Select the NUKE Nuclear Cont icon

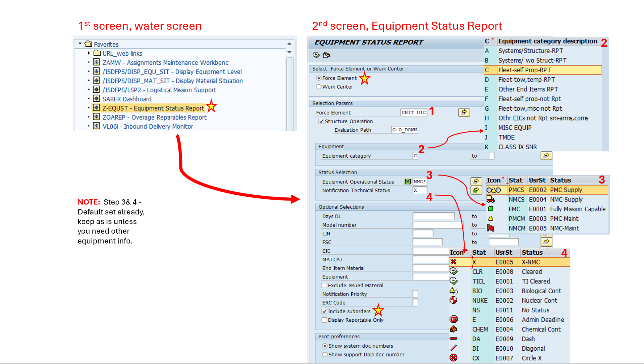454,300
